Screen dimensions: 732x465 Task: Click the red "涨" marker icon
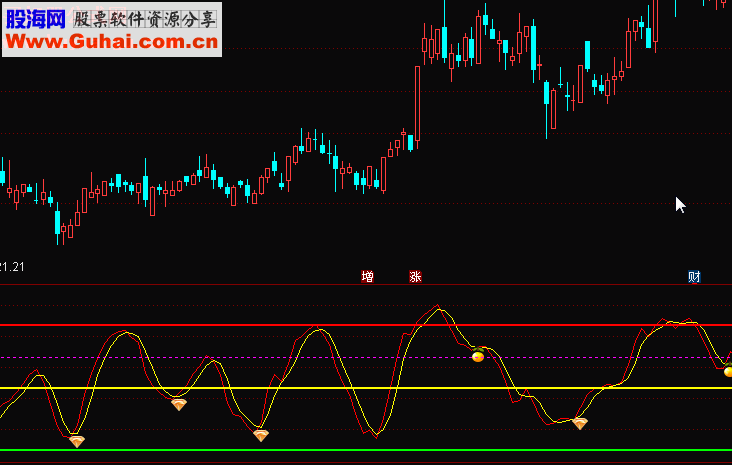click(x=415, y=277)
